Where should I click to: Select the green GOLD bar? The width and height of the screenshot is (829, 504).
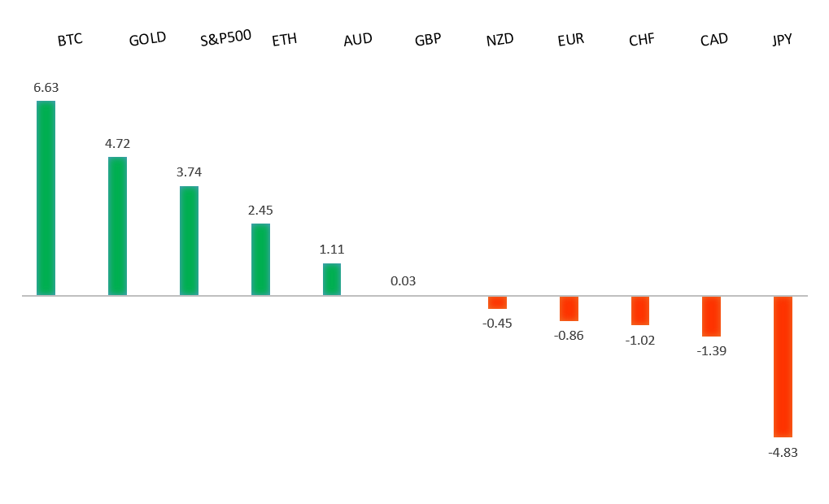[x=117, y=226]
